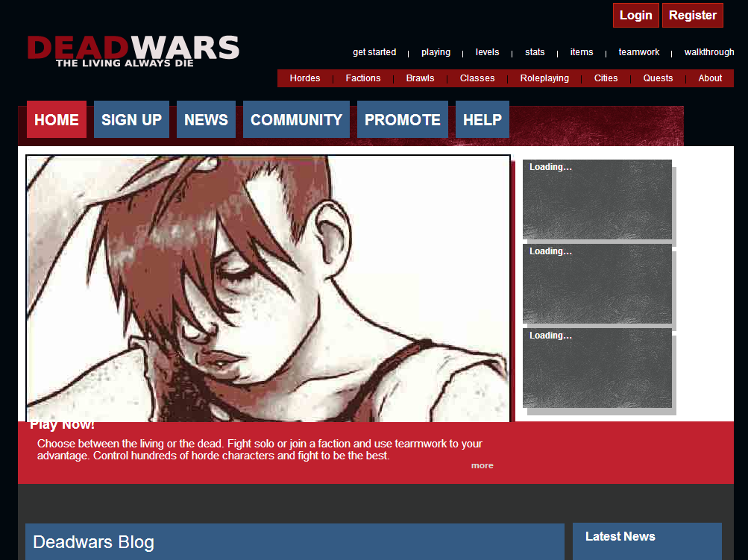Click the more link in red banner
This screenshot has height=560, width=748.
483,465
